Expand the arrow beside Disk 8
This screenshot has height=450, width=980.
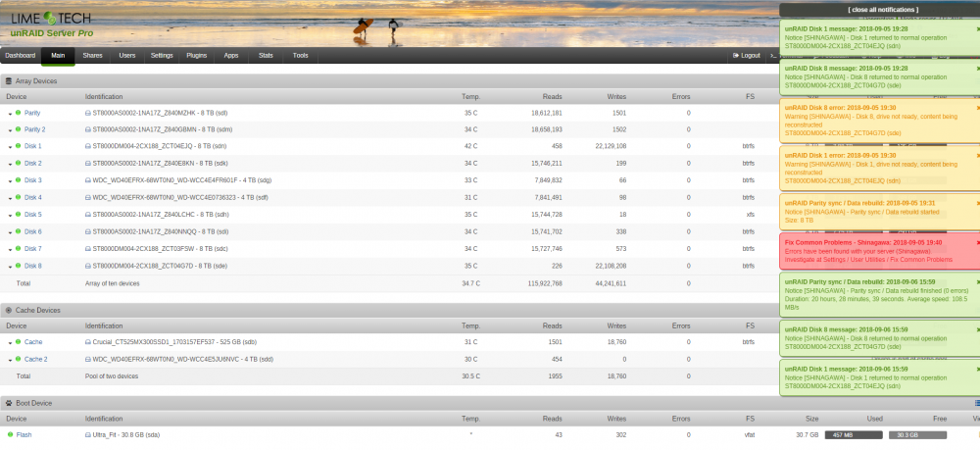[11, 267]
